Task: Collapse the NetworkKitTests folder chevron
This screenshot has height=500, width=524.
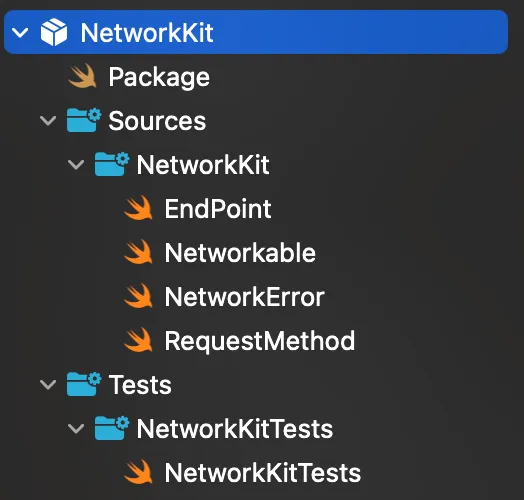Action: tap(76, 428)
